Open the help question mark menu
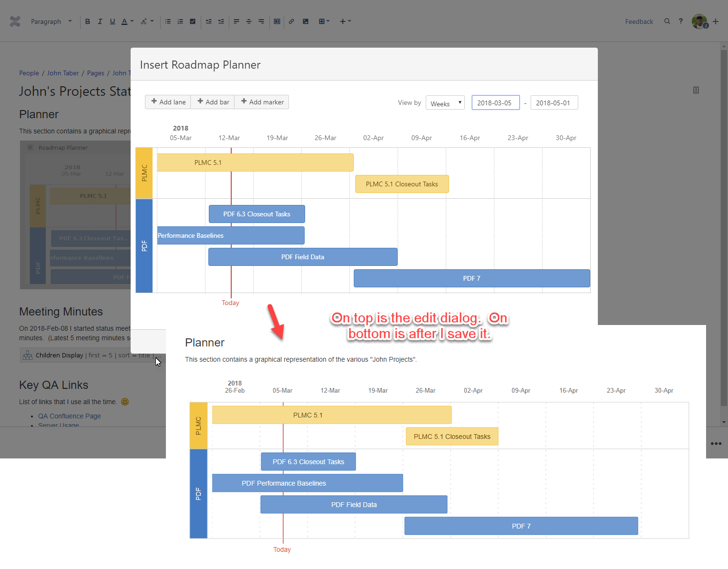 click(x=681, y=21)
